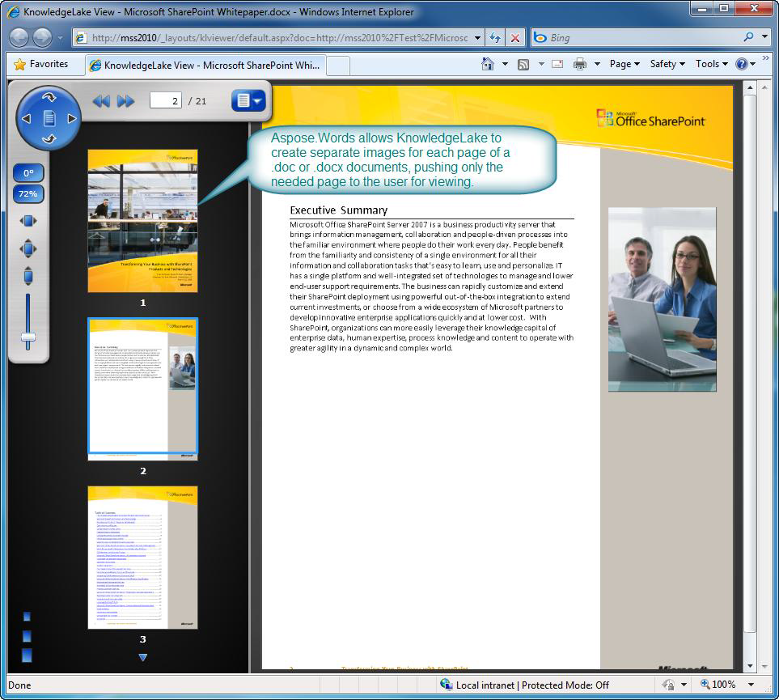Viewport: 779px width, 700px height.
Task: Open page 2 thumbnail
Action: 142,389
